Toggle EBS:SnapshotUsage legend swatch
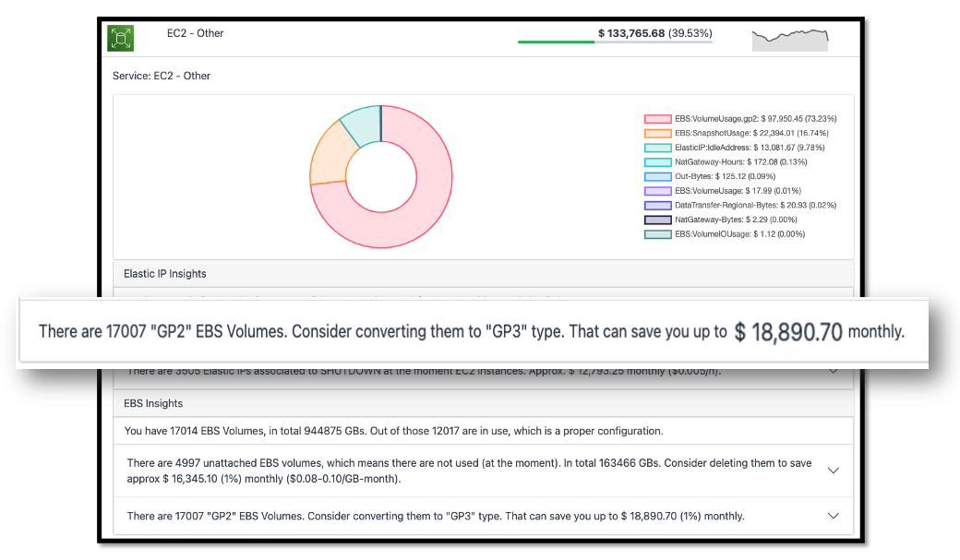The image size is (960, 560). coord(657,133)
